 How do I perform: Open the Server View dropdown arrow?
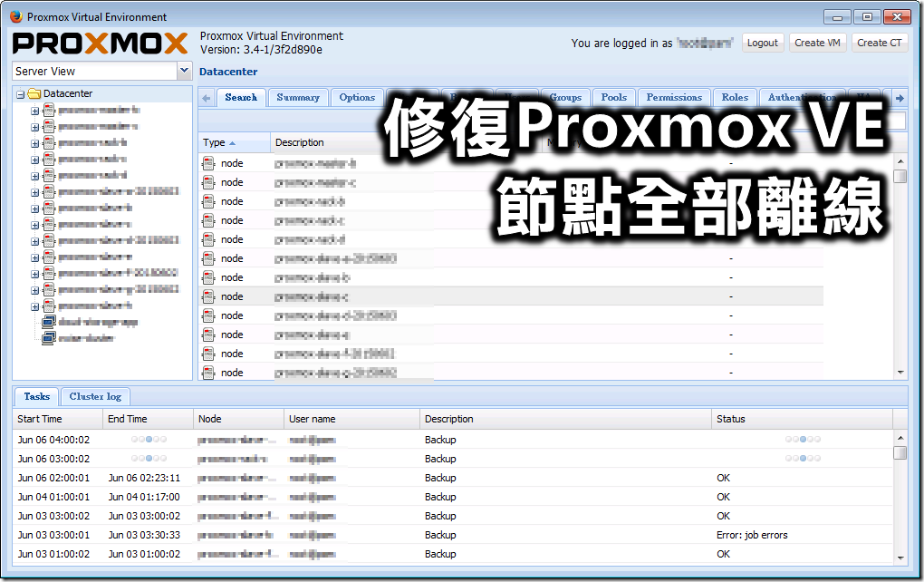tap(185, 71)
